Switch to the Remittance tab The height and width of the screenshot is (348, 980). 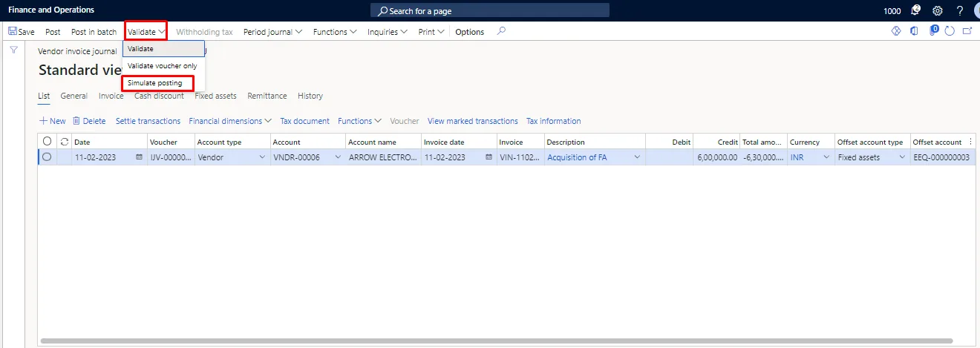[267, 96]
